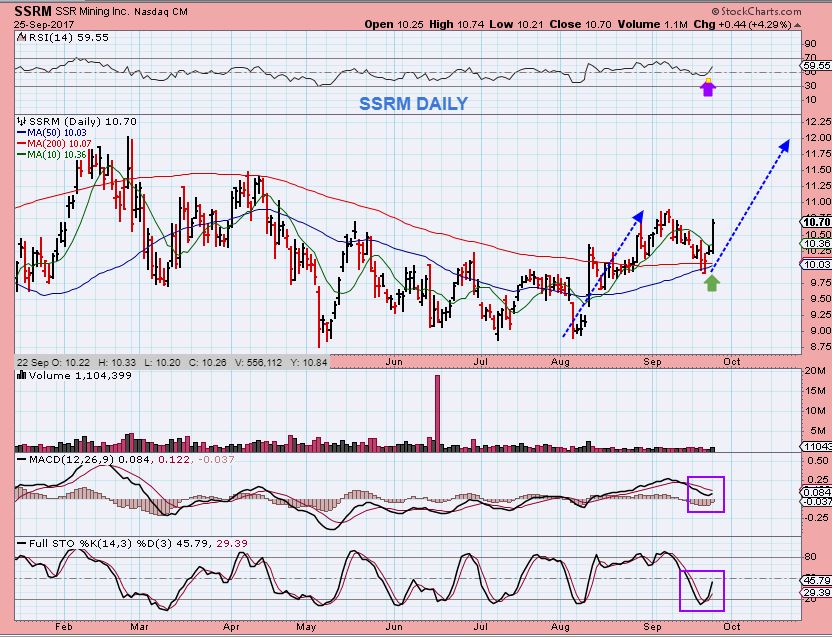832x637 pixels.
Task: Click the tall June volume spike bar
Action: point(438,414)
